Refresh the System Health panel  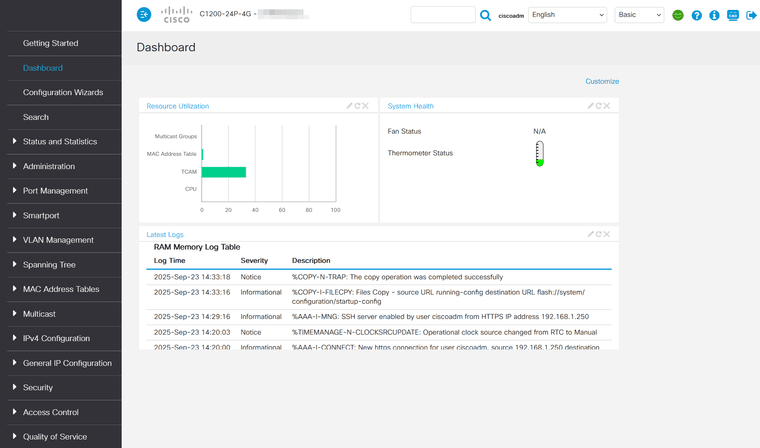(x=599, y=106)
